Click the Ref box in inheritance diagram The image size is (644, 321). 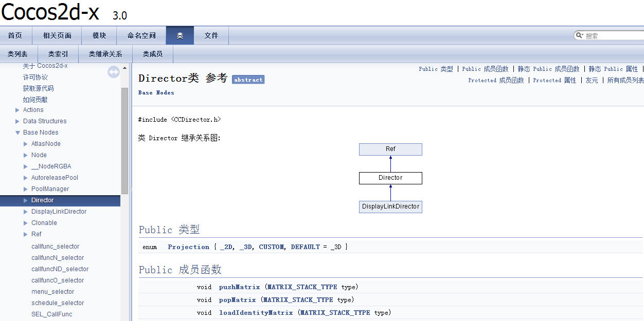tap(390, 149)
